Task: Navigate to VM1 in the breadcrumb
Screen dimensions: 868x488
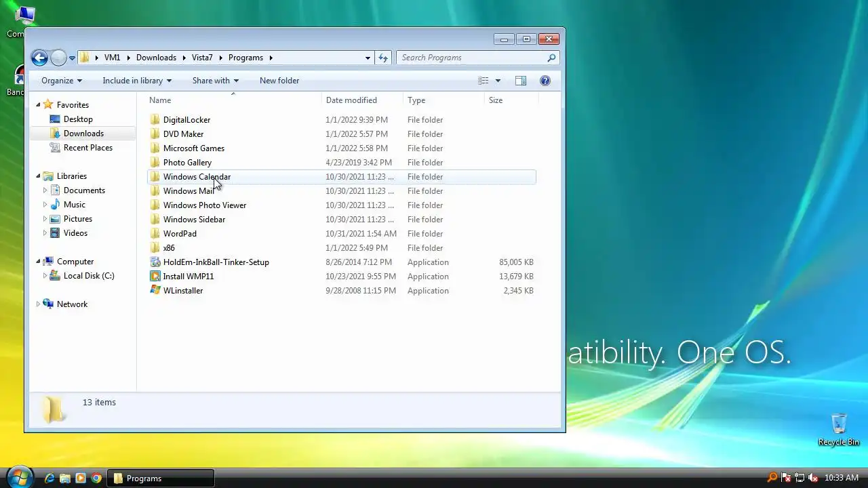Action: coord(112,58)
